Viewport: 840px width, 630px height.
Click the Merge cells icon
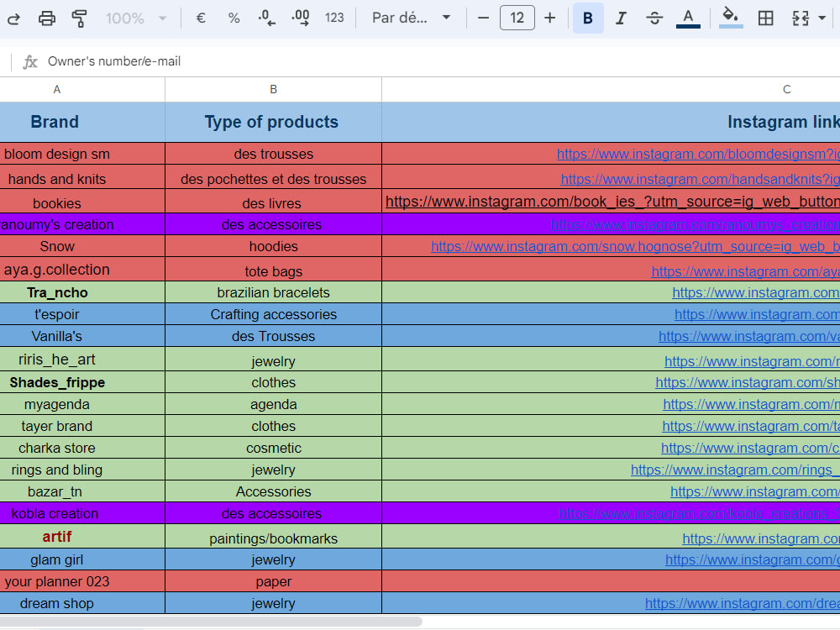pyautogui.click(x=801, y=18)
